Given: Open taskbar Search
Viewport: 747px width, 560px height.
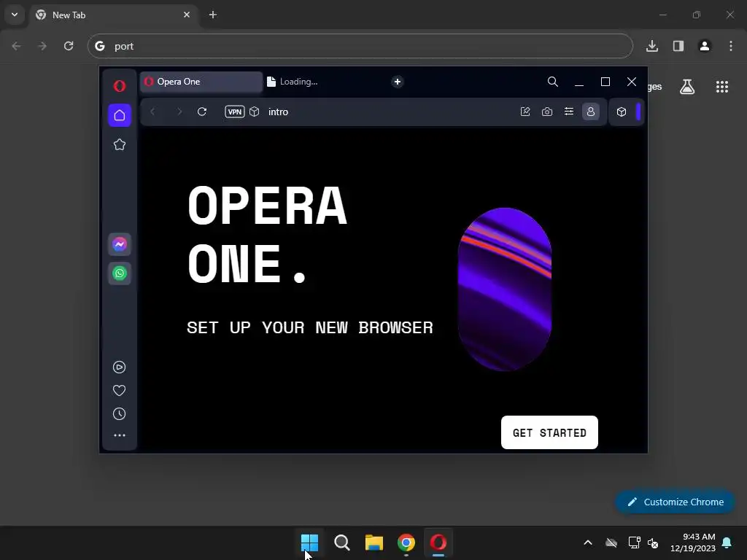Looking at the screenshot, I should click(x=342, y=542).
